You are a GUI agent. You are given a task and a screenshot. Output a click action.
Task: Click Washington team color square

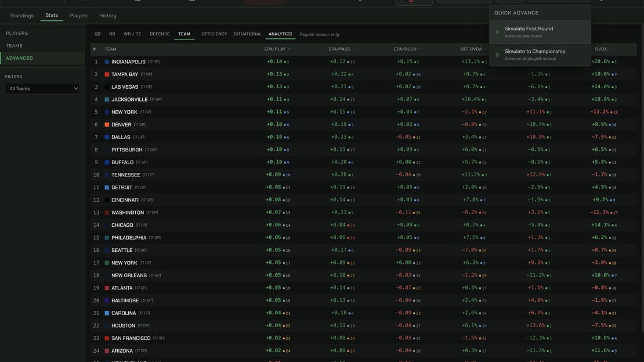[107, 213]
